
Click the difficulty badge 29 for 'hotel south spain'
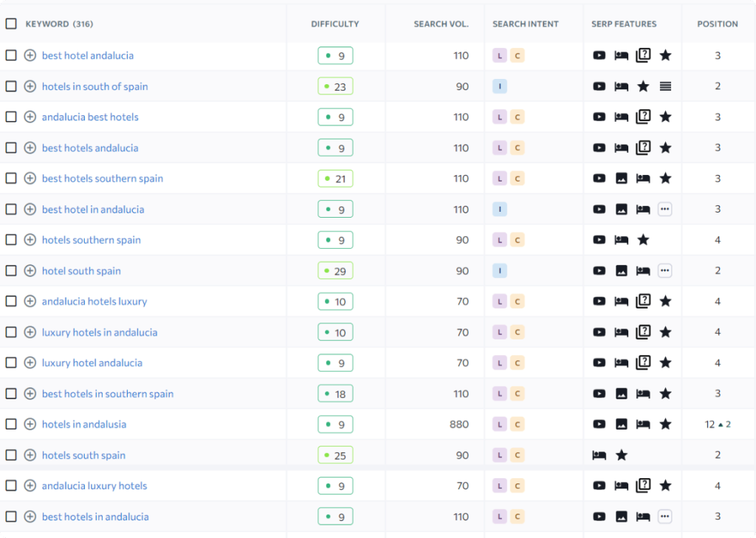tap(335, 271)
